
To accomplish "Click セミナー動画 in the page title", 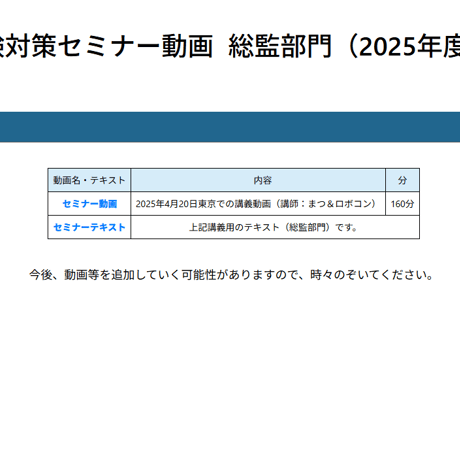I will (137, 46).
